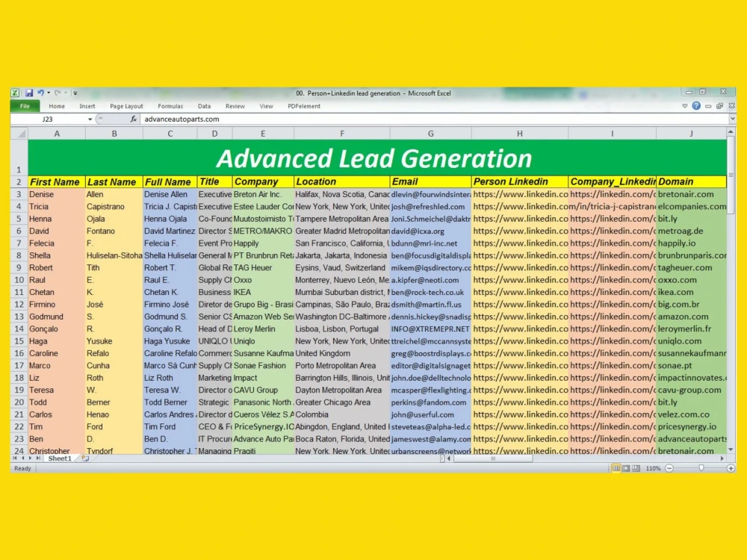Switch to Page Break Preview icon
The width and height of the screenshot is (747, 560).
tap(636, 469)
